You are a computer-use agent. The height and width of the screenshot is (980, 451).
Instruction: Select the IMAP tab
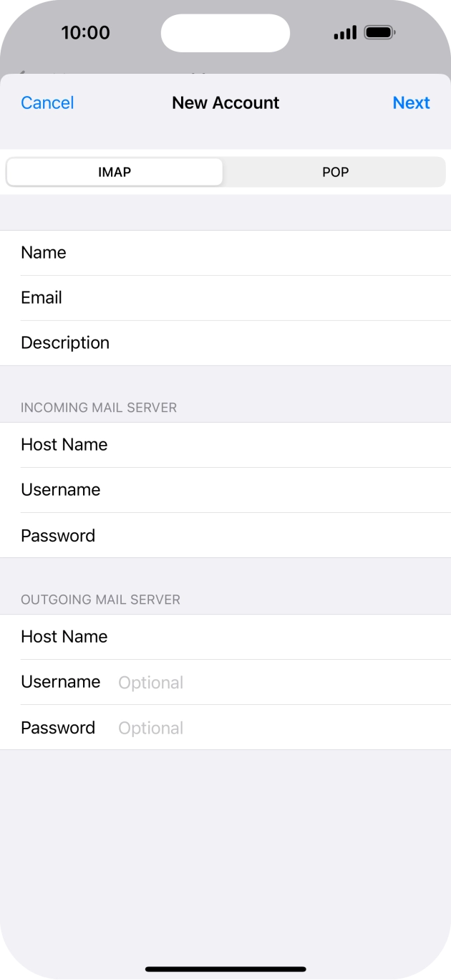coord(114,172)
